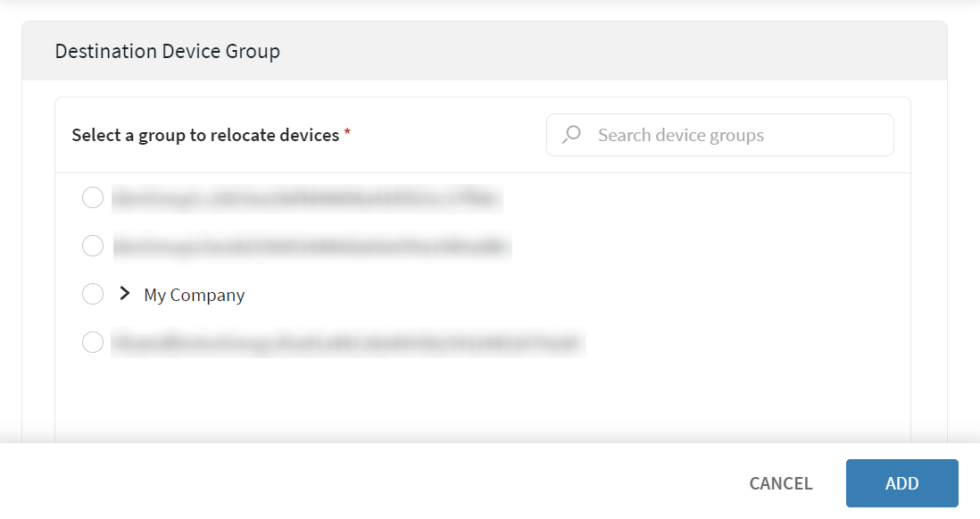Click the 'Select a group to relocate devices' label
Image resolution: width=980 pixels, height=519 pixels.
point(205,135)
